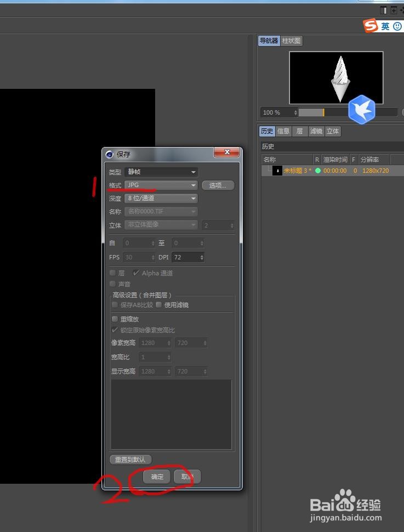Open the 名称 name format dropdown
This screenshot has height=532, width=404.
coord(162,211)
